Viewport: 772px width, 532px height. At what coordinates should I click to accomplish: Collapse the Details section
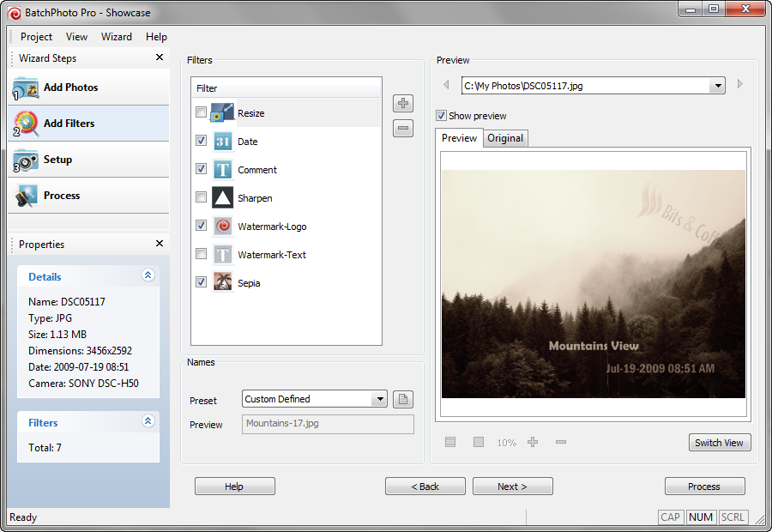148,275
